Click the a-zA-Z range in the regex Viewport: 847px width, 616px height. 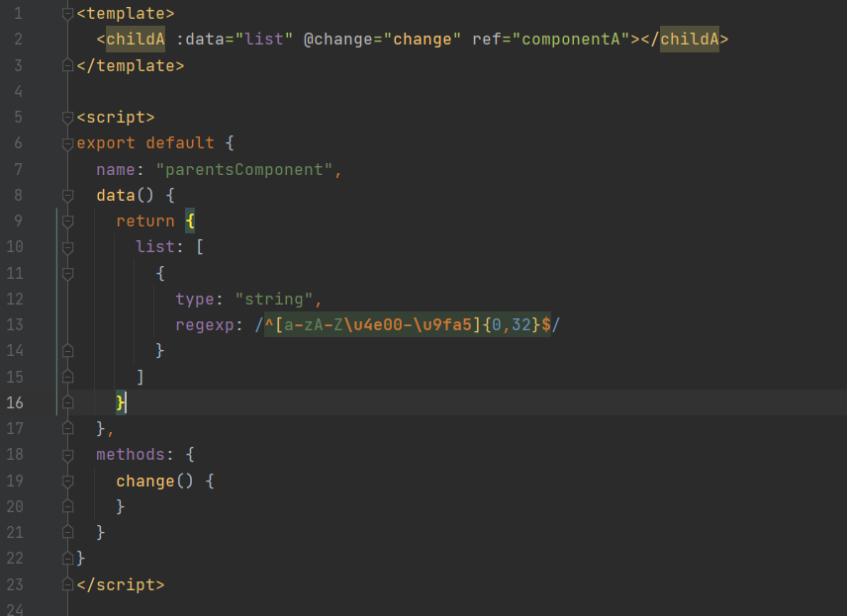[314, 325]
